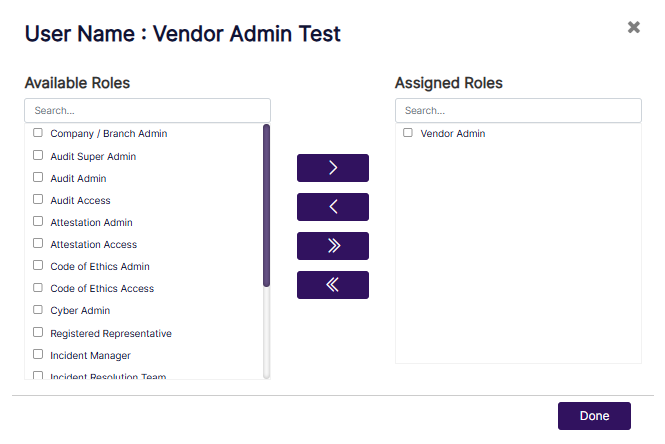Close the dialog with the X icon
This screenshot has height=444, width=665.
634,28
